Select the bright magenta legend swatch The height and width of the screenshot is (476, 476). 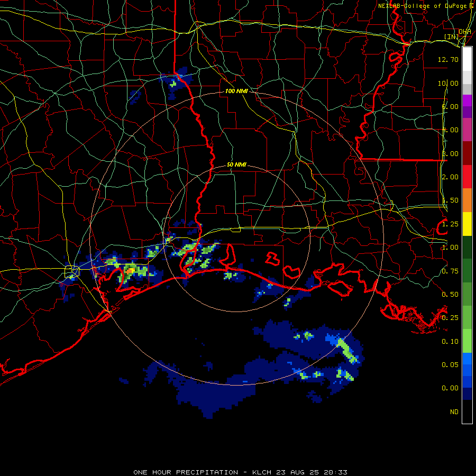(x=467, y=100)
